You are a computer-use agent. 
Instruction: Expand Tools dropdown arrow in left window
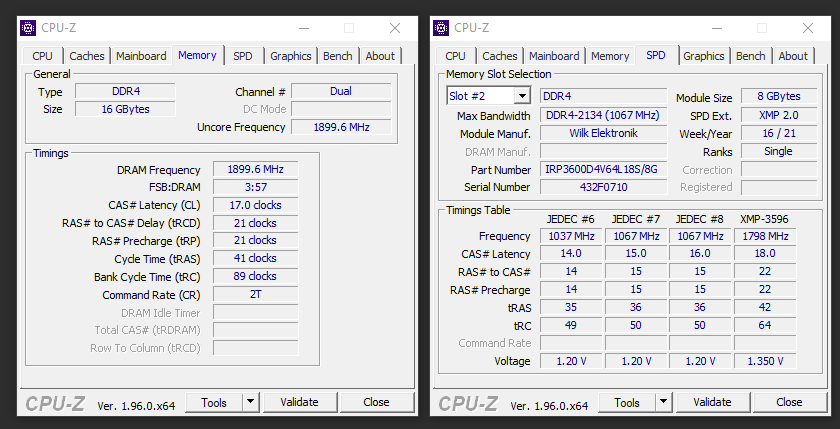[250, 402]
